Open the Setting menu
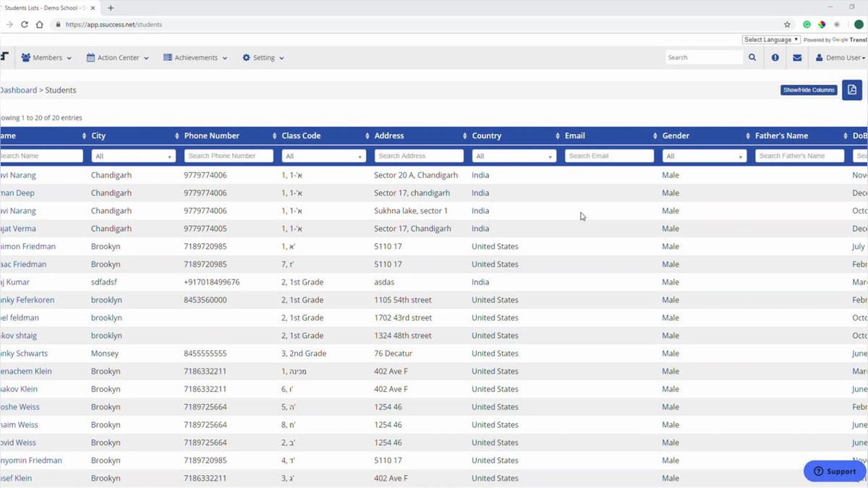 (263, 57)
